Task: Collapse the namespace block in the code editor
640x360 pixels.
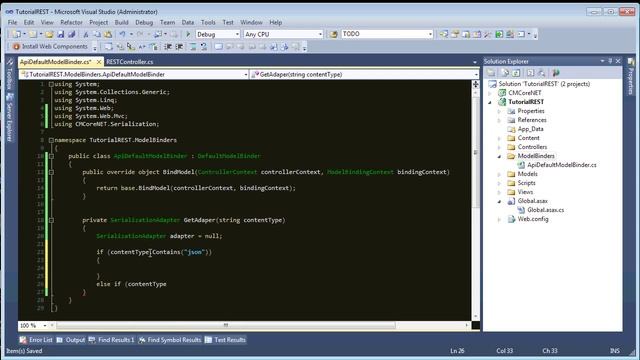Action: (51, 140)
